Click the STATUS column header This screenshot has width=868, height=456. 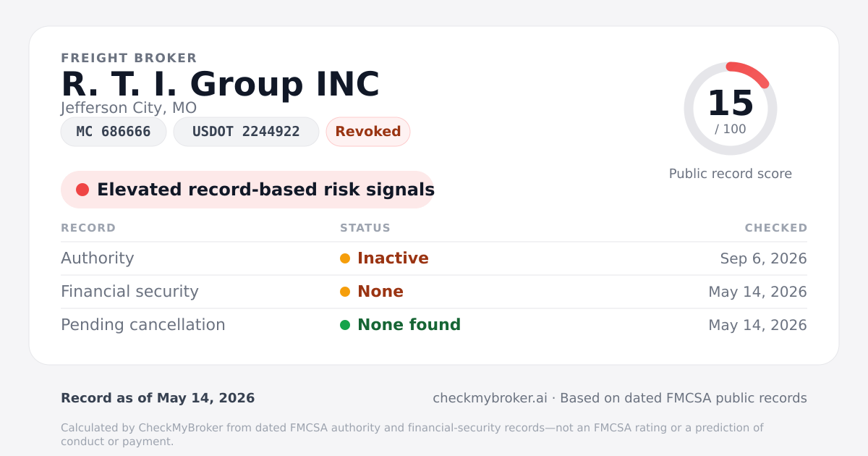point(365,228)
